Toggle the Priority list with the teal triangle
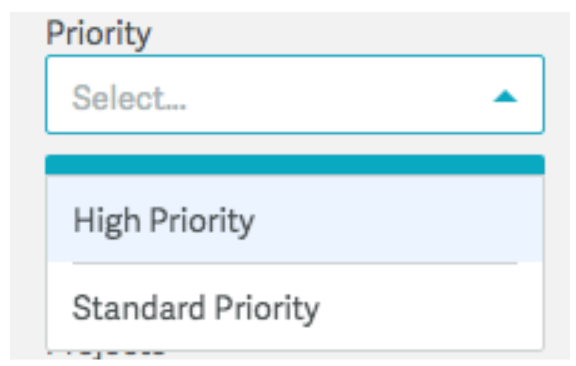This screenshot has width=576, height=366. (505, 96)
